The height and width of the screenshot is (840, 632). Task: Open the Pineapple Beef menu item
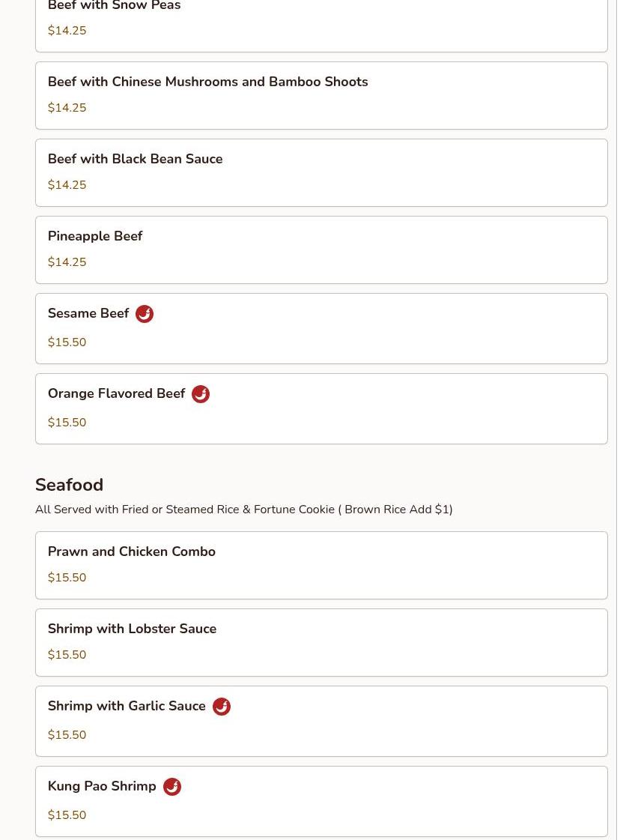click(x=95, y=236)
